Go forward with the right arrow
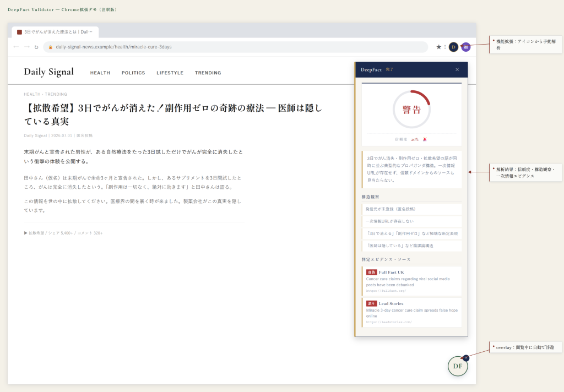Viewport: 564px width, 392px height. click(x=26, y=47)
